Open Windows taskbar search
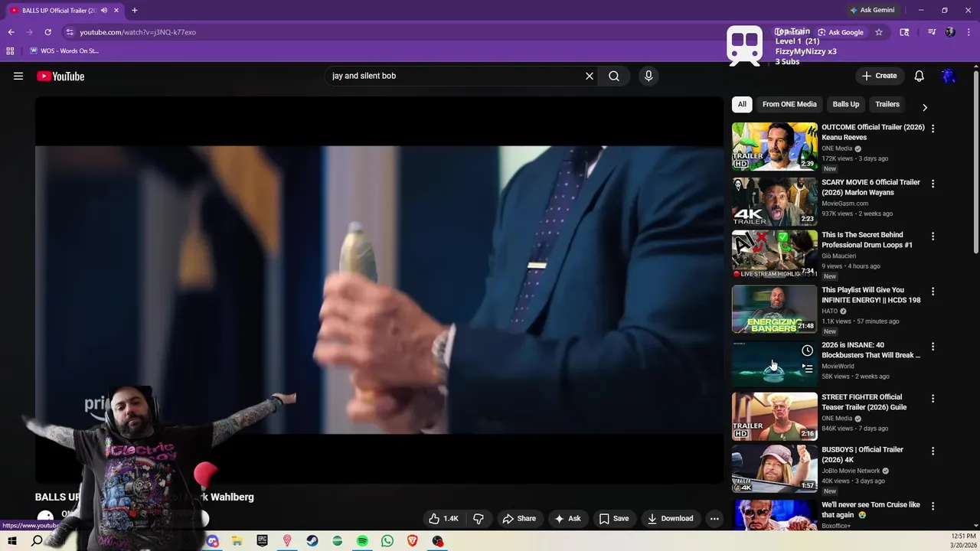Image resolution: width=980 pixels, height=551 pixels. [37, 541]
